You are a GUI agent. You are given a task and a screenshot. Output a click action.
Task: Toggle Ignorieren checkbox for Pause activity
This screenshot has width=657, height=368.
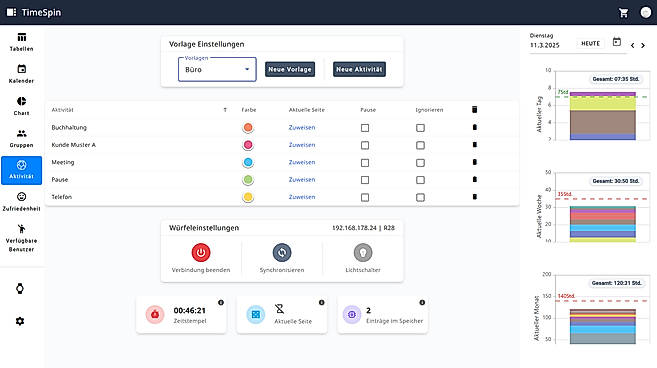click(420, 180)
